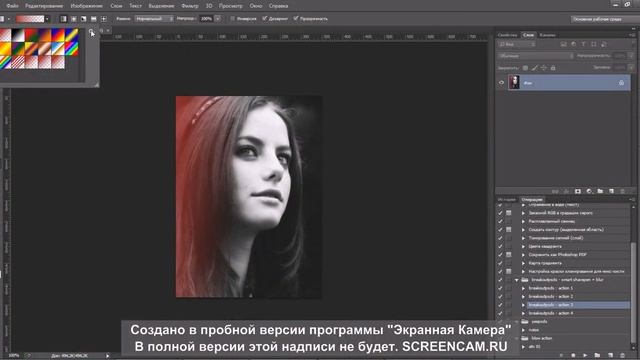
Task: Select the rainbow spectrum gradient swatch
Action: tap(72, 48)
